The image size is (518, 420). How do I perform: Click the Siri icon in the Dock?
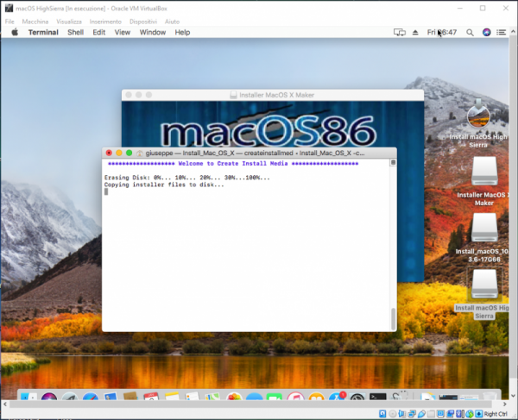coord(49,396)
